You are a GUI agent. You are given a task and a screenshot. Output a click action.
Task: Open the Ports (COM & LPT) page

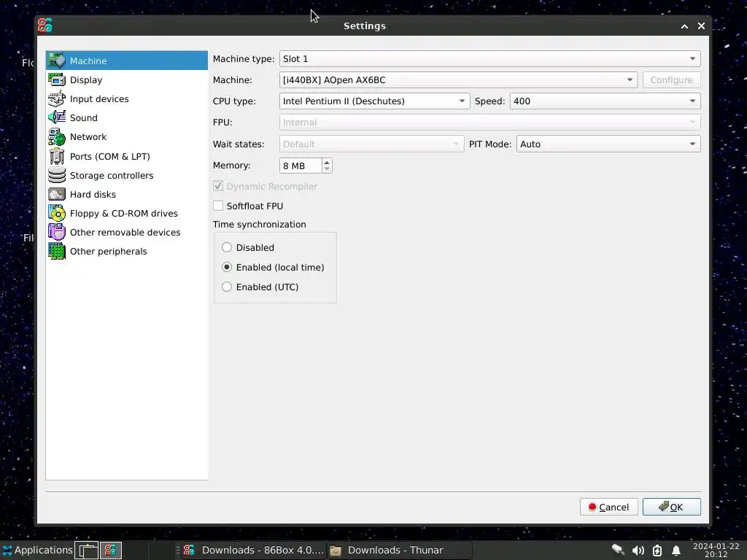pos(127,156)
